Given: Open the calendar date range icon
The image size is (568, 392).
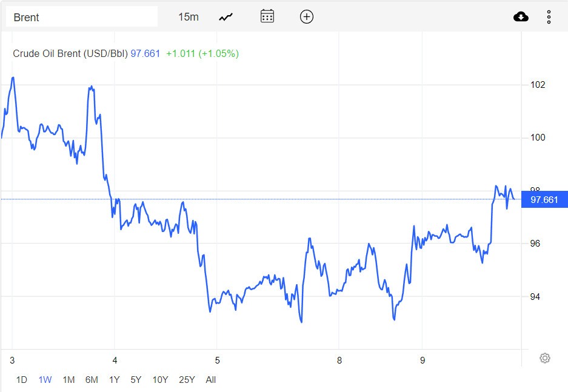Looking at the screenshot, I should point(267,16).
